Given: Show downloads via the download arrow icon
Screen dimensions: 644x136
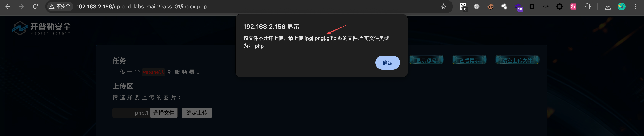Looking at the screenshot, I should tap(608, 7).
